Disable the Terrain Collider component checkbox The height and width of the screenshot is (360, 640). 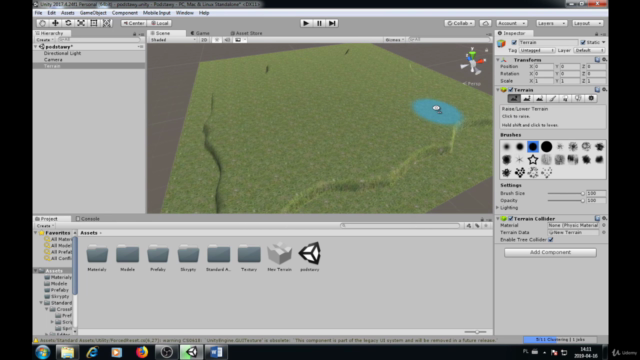(511, 219)
